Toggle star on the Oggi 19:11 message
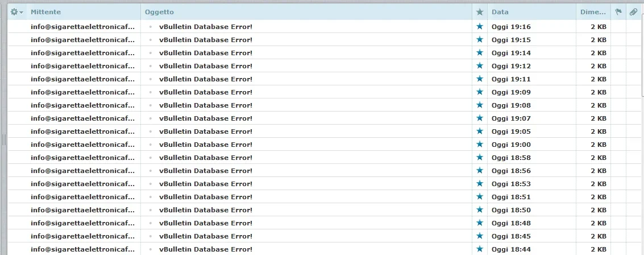644x255 pixels. (480, 79)
